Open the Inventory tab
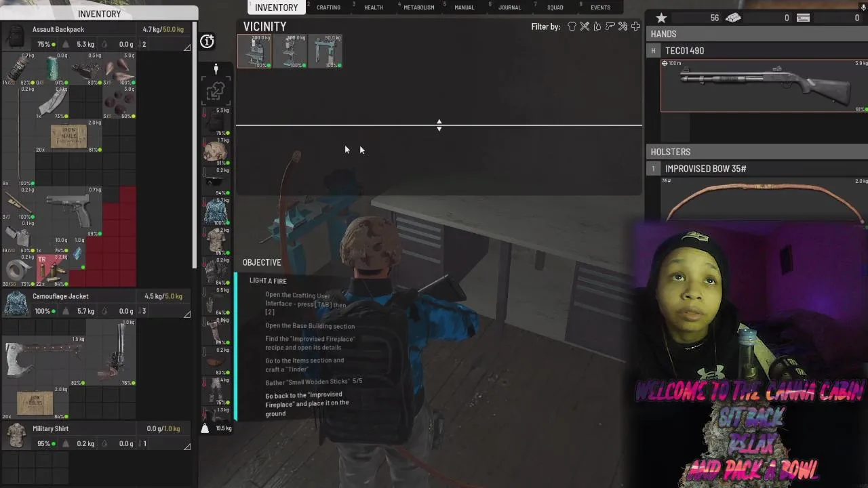Screen dimensions: 868x488 pyautogui.click(x=276, y=7)
